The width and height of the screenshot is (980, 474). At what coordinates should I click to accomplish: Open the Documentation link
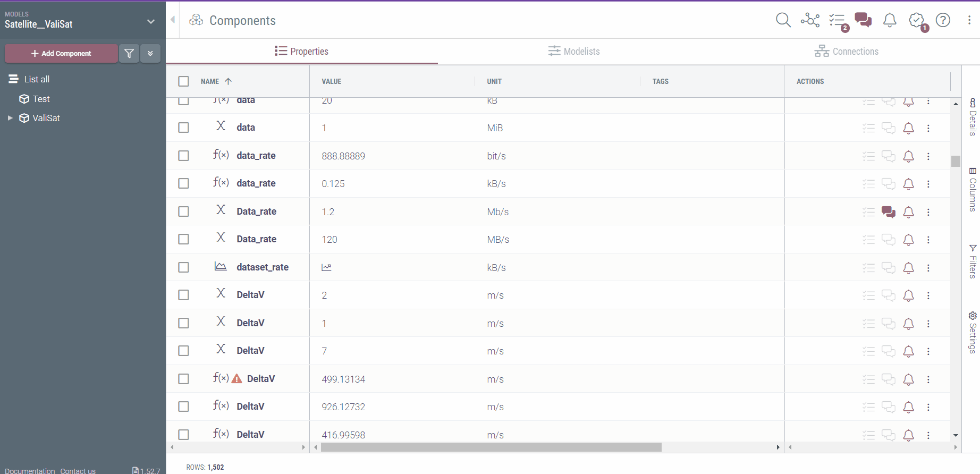pos(30,471)
